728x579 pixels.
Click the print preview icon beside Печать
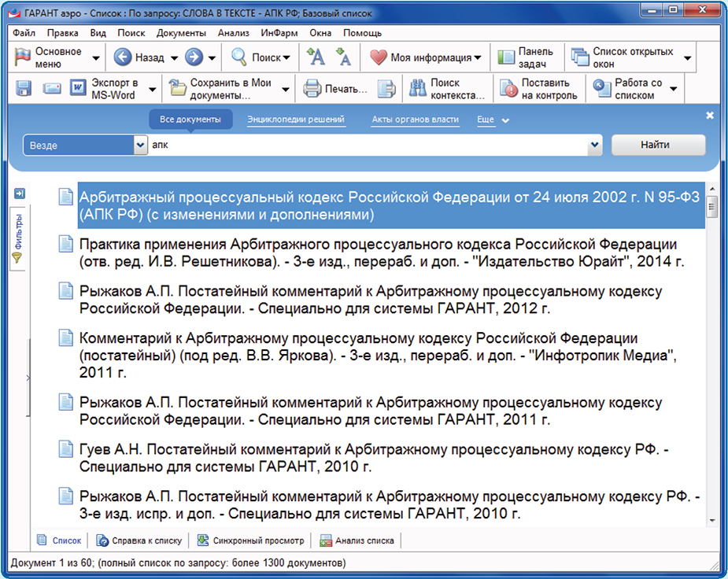click(x=386, y=89)
